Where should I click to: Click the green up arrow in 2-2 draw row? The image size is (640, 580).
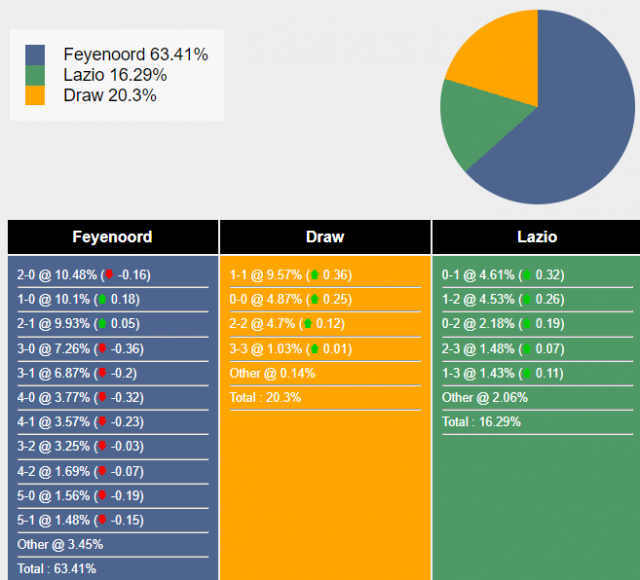pos(307,324)
